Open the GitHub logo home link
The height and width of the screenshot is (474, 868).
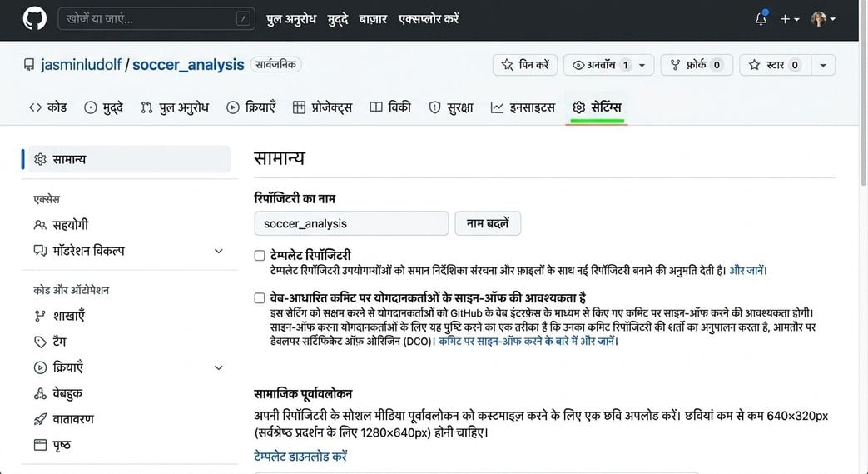[x=35, y=19]
